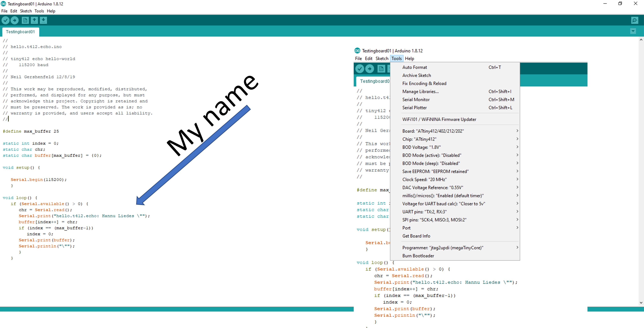This screenshot has width=644, height=328.
Task: Expand the Board ATtiny412/402/212/202 submenu
Action: pyautogui.click(x=455, y=131)
